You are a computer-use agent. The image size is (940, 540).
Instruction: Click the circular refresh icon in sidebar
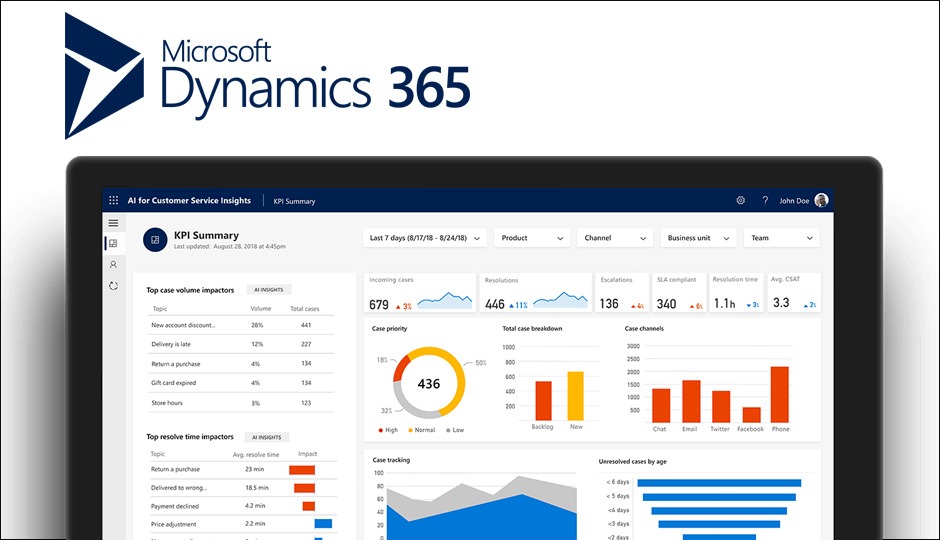(x=113, y=286)
